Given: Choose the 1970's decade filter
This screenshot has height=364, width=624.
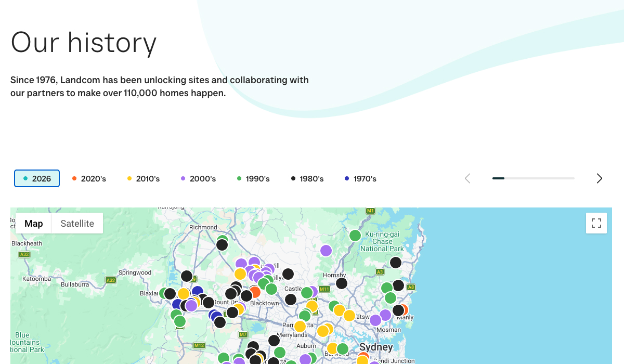Looking at the screenshot, I should click(360, 178).
